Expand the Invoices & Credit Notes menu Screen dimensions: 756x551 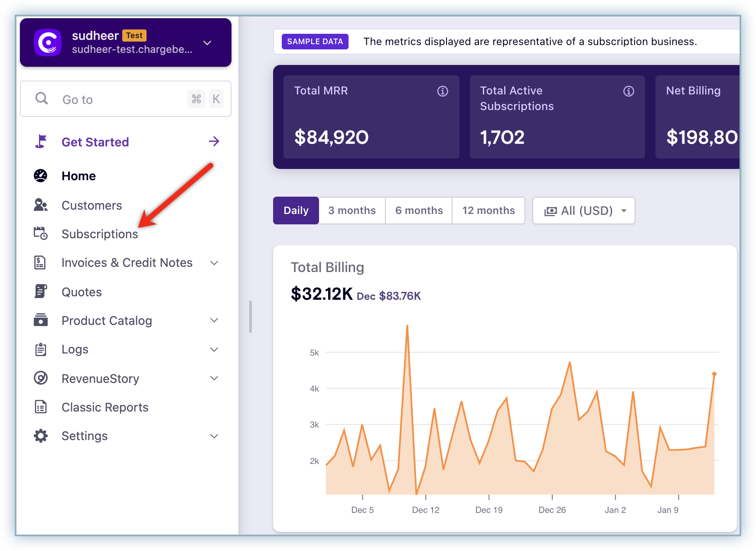click(x=214, y=263)
